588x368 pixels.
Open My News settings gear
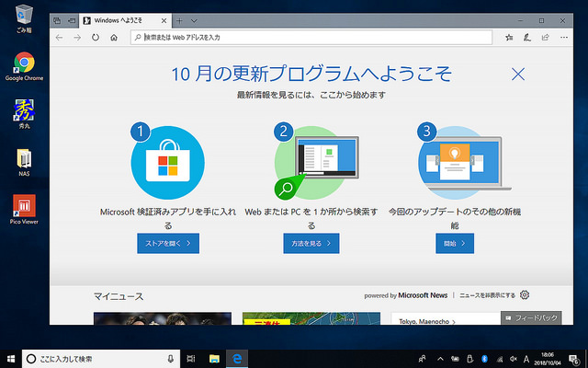coord(525,295)
